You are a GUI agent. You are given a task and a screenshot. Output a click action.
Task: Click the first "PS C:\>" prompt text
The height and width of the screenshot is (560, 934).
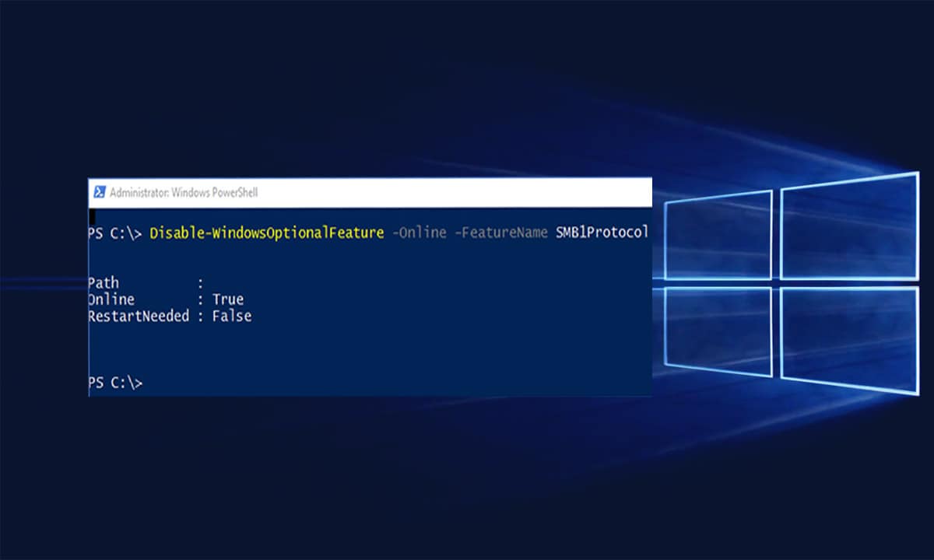[x=115, y=233]
